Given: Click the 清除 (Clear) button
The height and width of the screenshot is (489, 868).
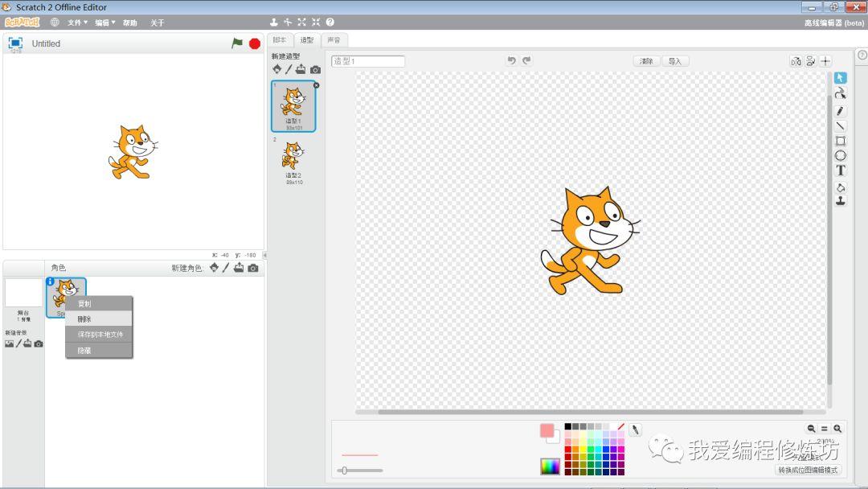Looking at the screenshot, I should coord(646,61).
